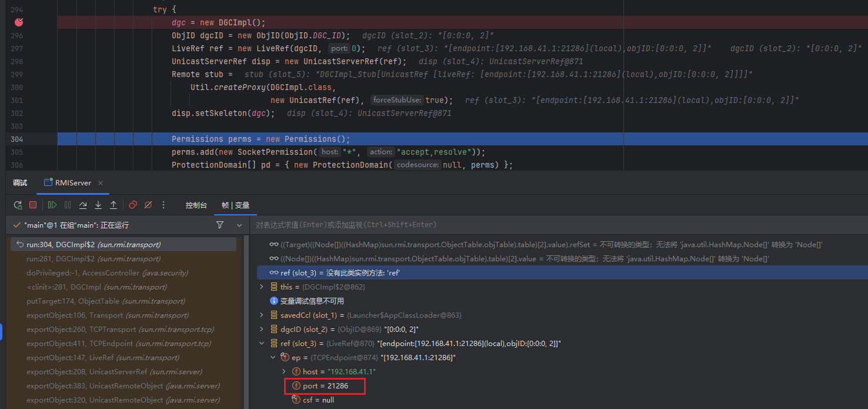
Task: Click the Step Into icon
Action: (98, 205)
